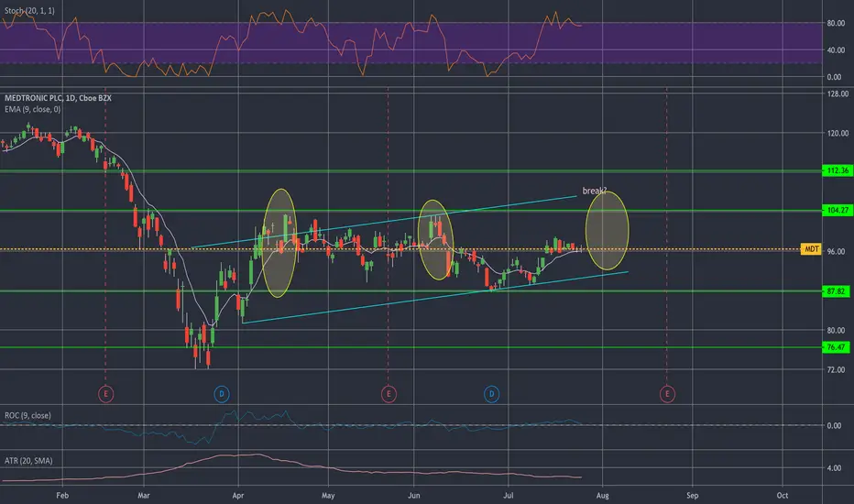Click the 96.00 price axis value
This screenshot has height=504, width=854.
(836, 252)
